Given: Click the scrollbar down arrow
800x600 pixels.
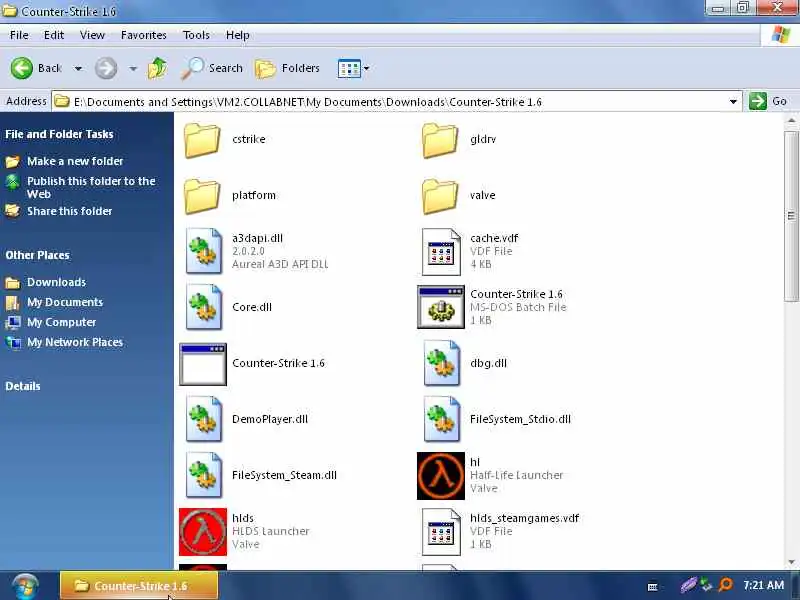Looking at the screenshot, I should 791,562.
